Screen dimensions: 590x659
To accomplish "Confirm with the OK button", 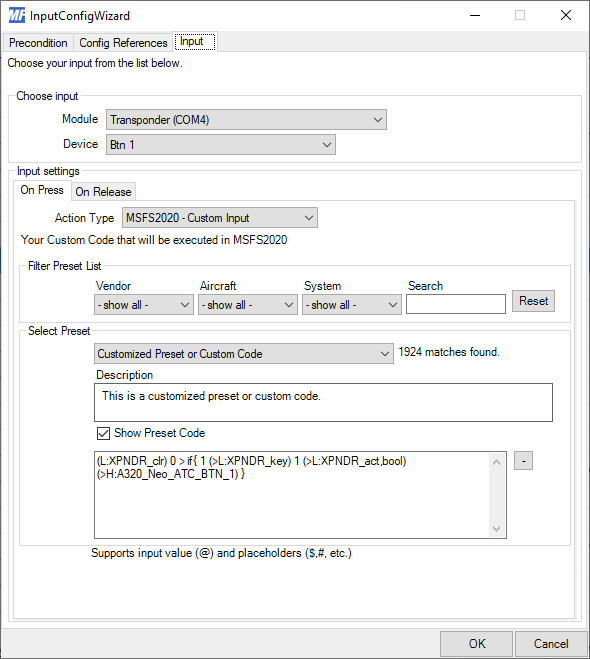I will point(477,643).
